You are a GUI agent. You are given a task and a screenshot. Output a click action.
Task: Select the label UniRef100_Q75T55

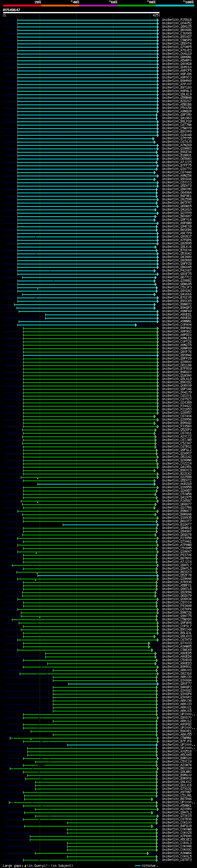pos(177,139)
